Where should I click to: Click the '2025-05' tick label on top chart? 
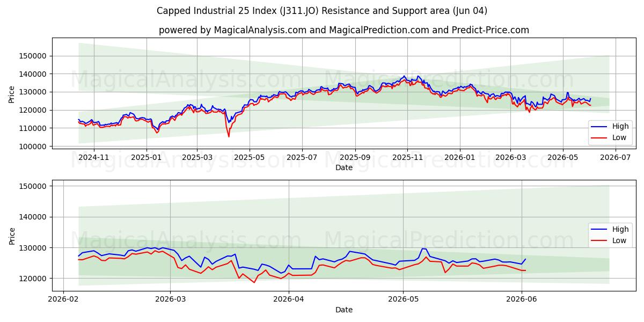[250, 157]
